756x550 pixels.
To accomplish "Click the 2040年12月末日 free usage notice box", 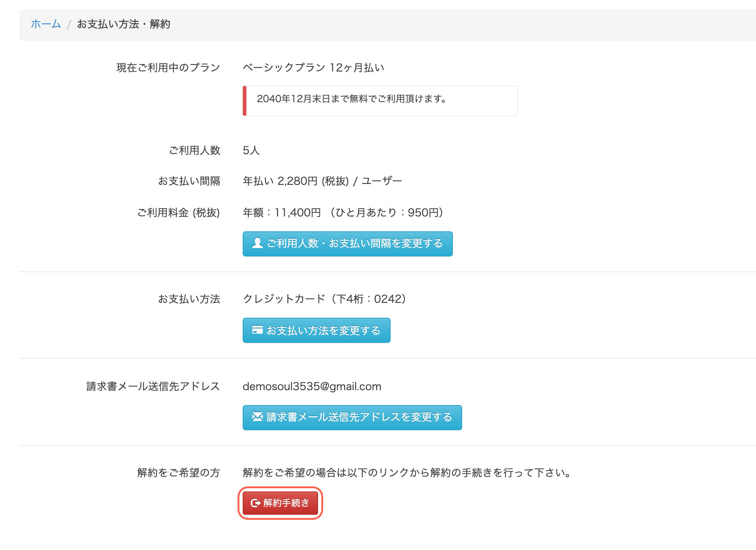I will (x=380, y=101).
